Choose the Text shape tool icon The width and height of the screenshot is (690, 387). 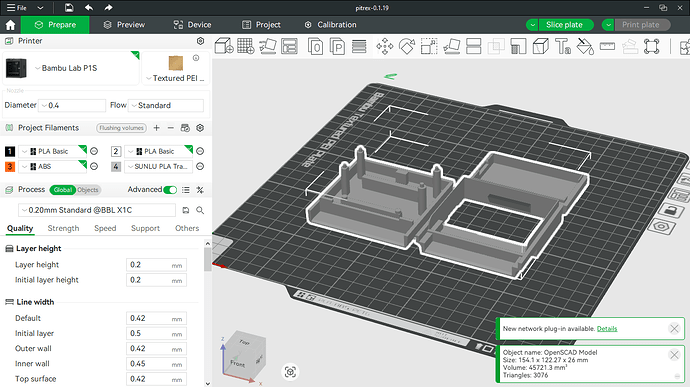point(563,46)
